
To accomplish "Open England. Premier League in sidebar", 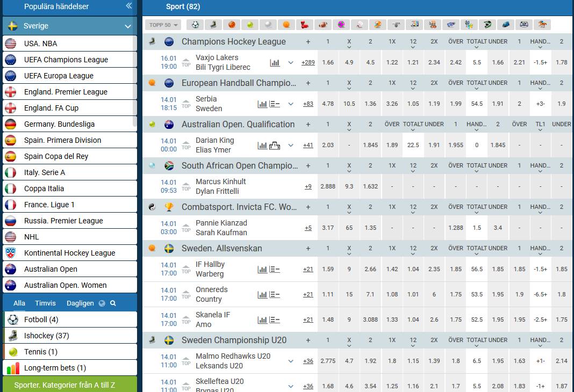I will 69,92.
